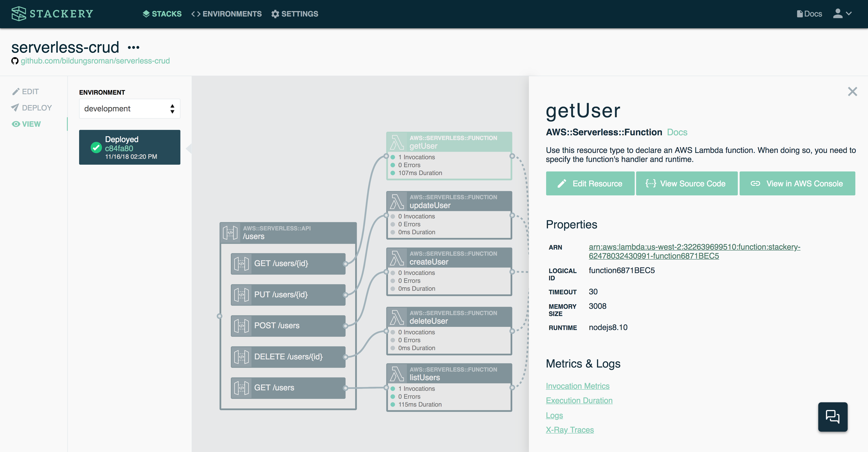Screen dimensions: 868x452
Task: Select the deleteUser node title
Action: [429, 321]
